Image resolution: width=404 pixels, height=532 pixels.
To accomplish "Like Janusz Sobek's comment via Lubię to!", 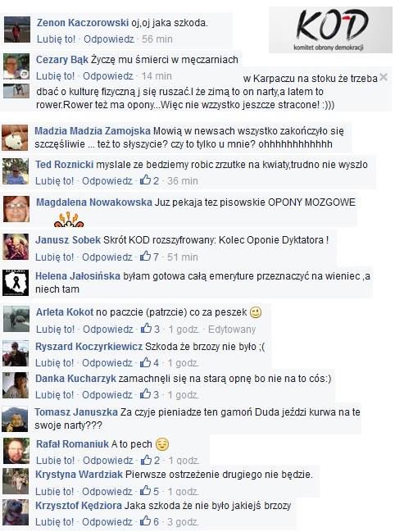I will (x=55, y=257).
